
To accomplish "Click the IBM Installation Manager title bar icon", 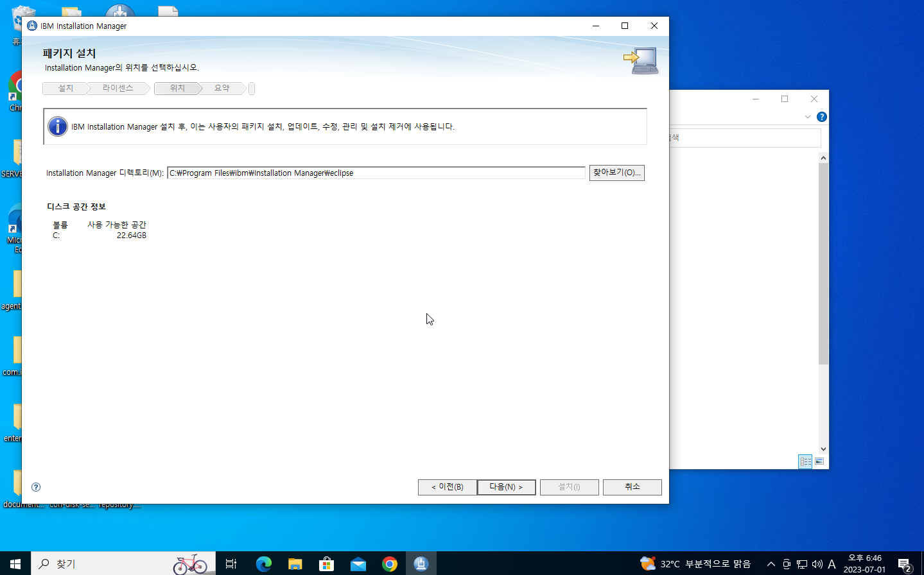I will [32, 26].
